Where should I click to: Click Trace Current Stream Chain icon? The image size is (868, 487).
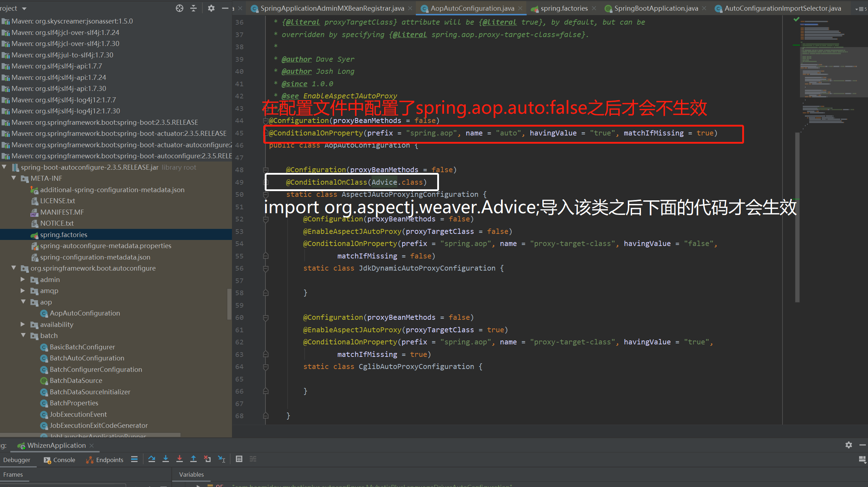click(253, 459)
